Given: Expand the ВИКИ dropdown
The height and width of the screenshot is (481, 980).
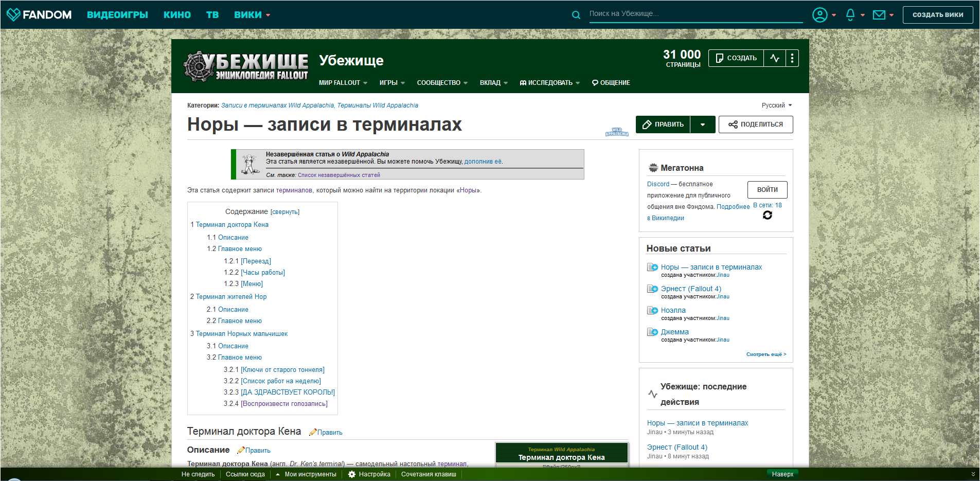Looking at the screenshot, I should 252,15.
